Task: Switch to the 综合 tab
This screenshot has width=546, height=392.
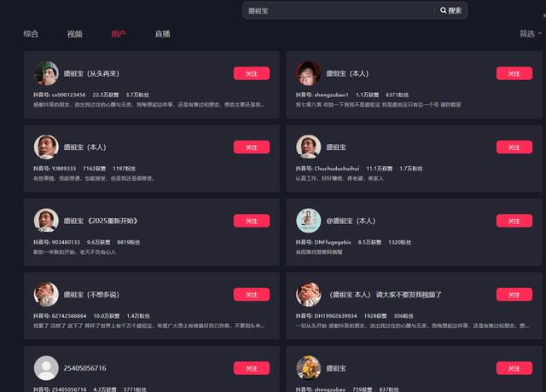Action: [31, 34]
